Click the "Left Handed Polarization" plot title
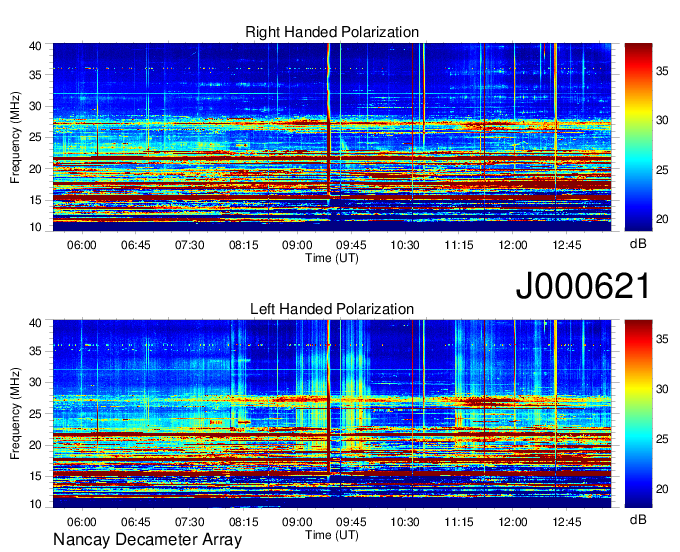 [332, 309]
